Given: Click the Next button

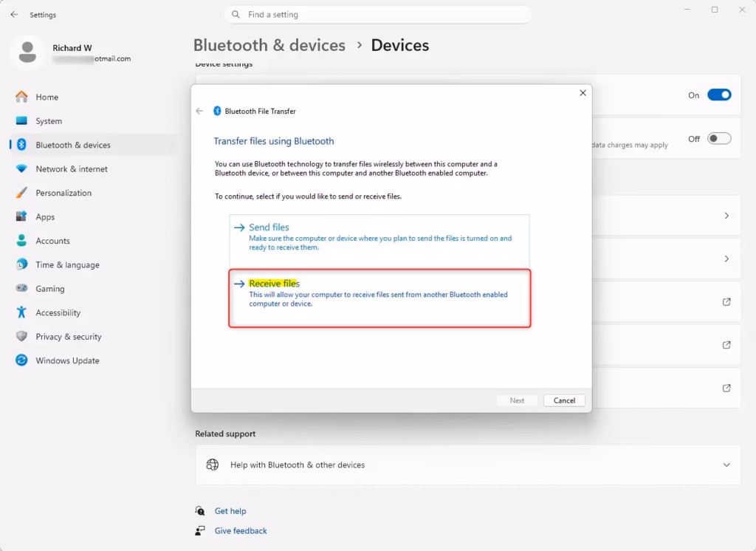Looking at the screenshot, I should (x=517, y=400).
